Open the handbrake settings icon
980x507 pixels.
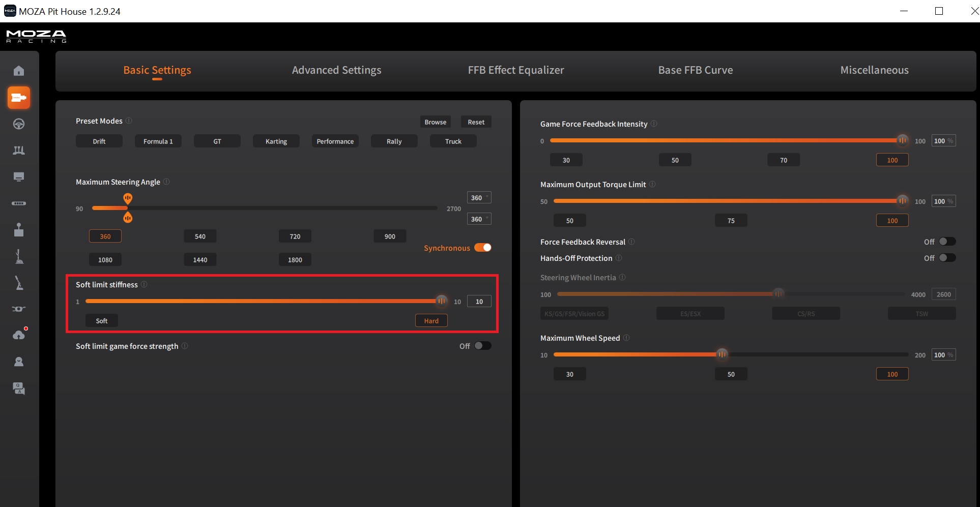point(19,283)
